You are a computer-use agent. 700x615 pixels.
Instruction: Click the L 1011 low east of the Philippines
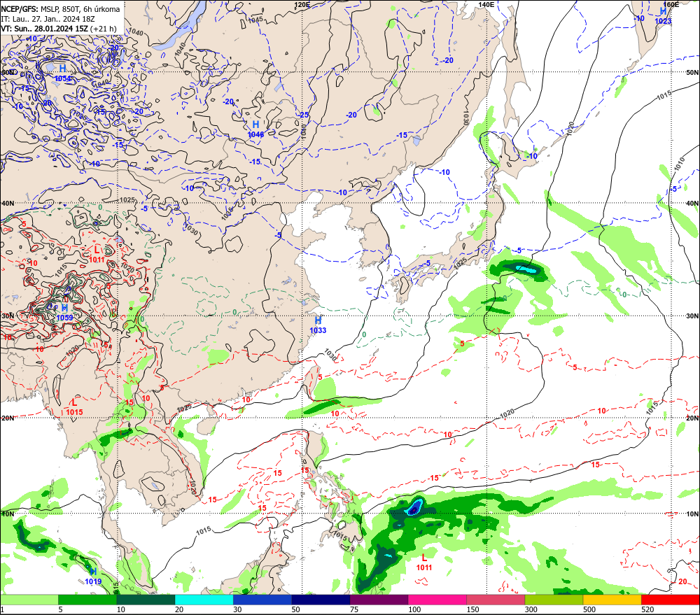[424, 563]
